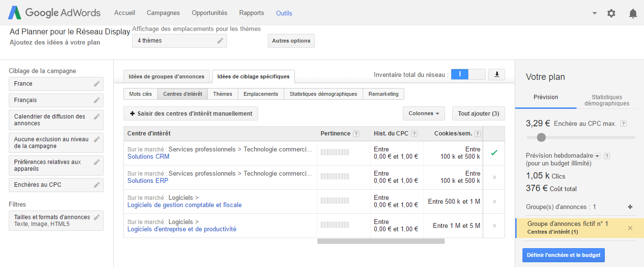Click Autres options button
The height and width of the screenshot is (269, 644).
pos(291,41)
